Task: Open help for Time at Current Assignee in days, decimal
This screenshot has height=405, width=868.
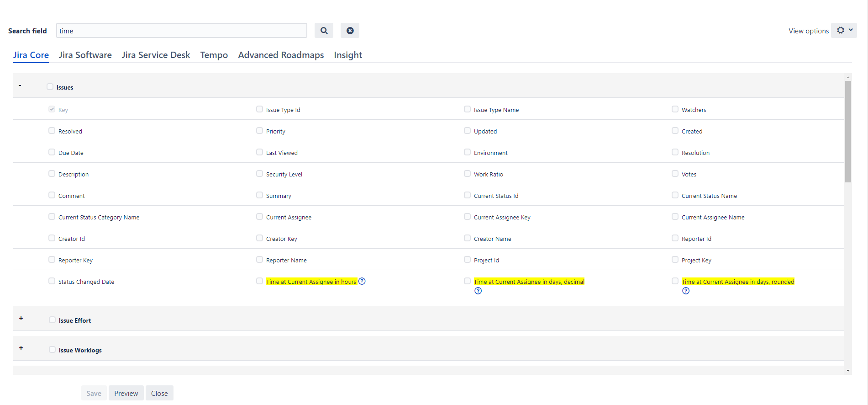Action: [x=478, y=291]
